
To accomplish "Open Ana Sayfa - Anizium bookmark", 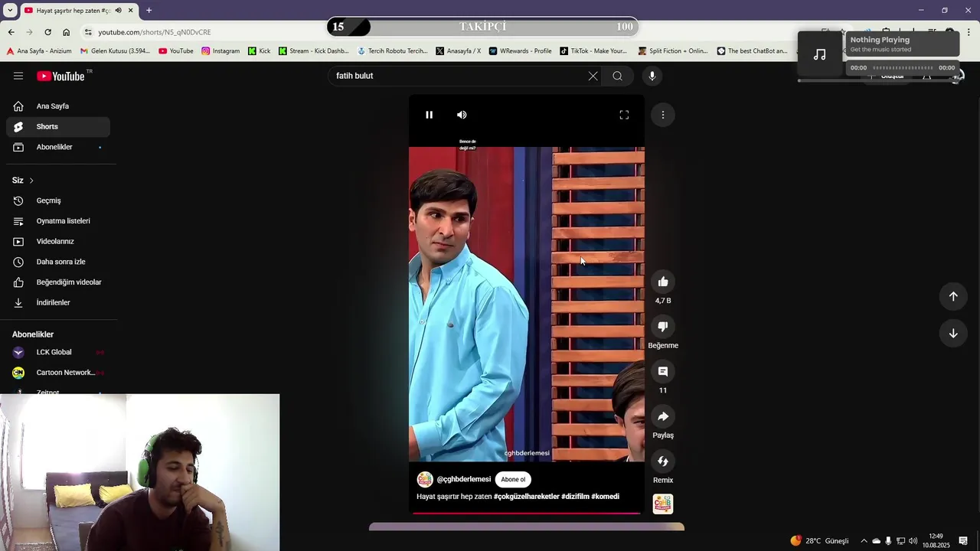I will coord(38,51).
